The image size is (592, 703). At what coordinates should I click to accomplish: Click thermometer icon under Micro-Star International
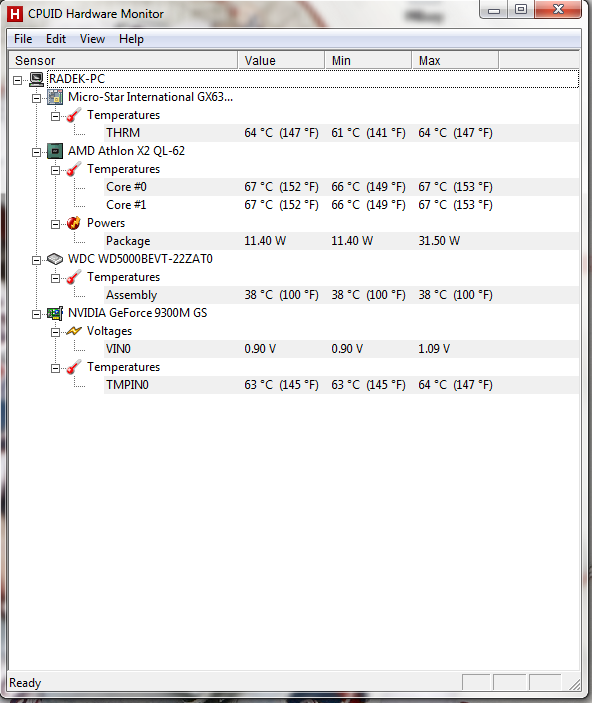point(74,115)
